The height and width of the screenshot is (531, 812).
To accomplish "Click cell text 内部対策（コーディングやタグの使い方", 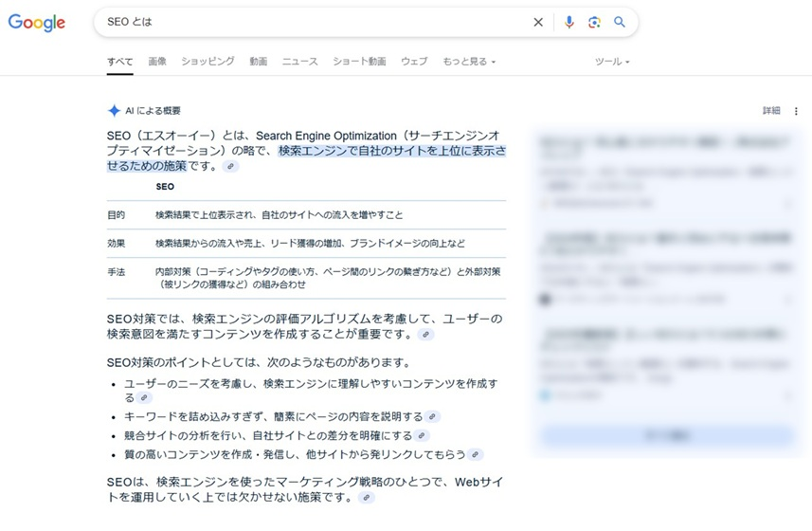I will (x=238, y=272).
